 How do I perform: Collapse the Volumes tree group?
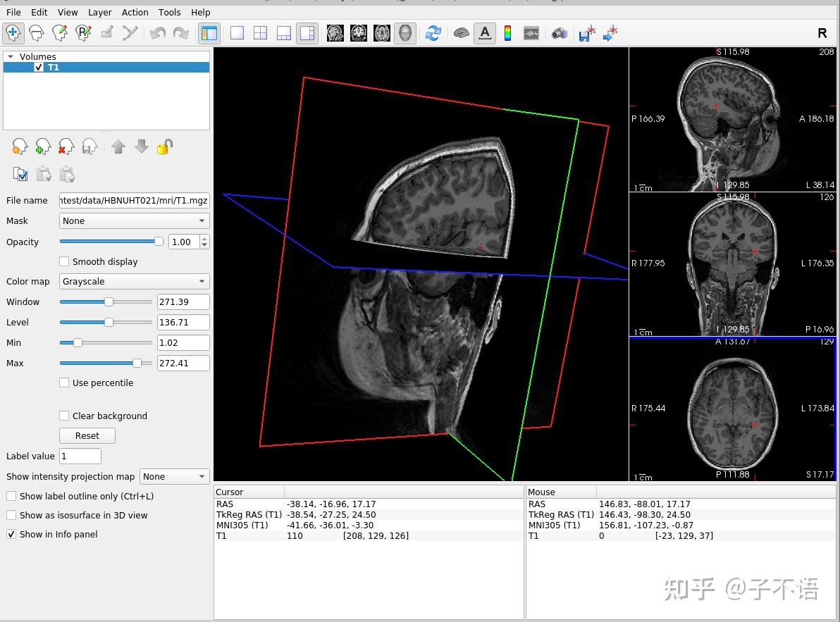[x=11, y=56]
